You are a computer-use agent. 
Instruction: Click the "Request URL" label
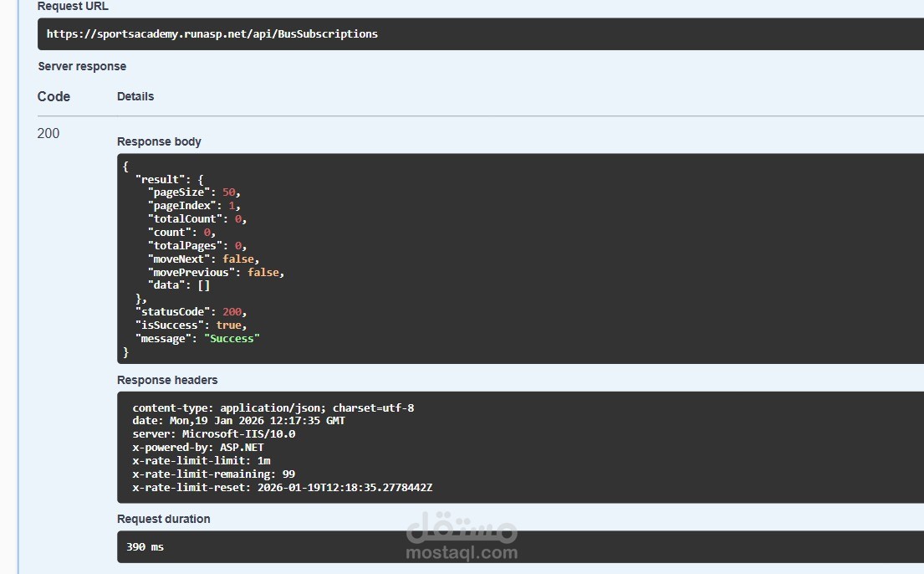73,7
